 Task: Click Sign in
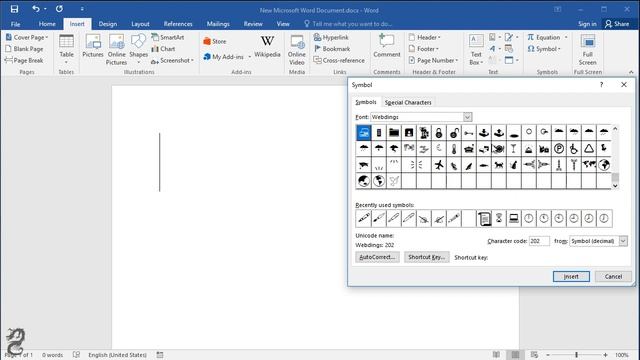587,24
